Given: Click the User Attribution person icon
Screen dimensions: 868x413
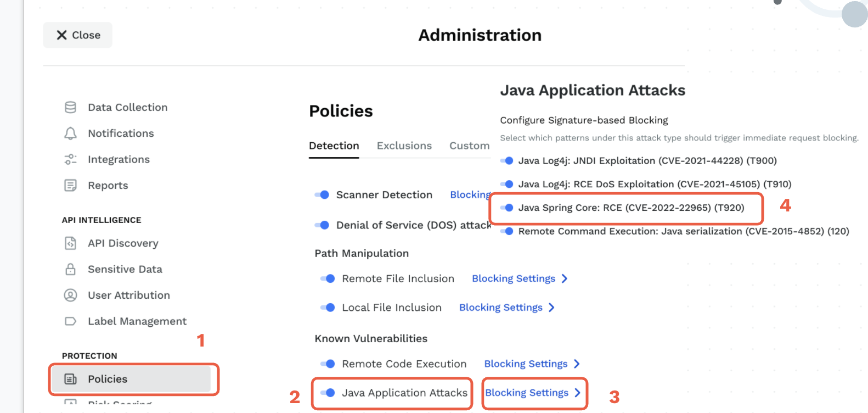Looking at the screenshot, I should [x=70, y=295].
